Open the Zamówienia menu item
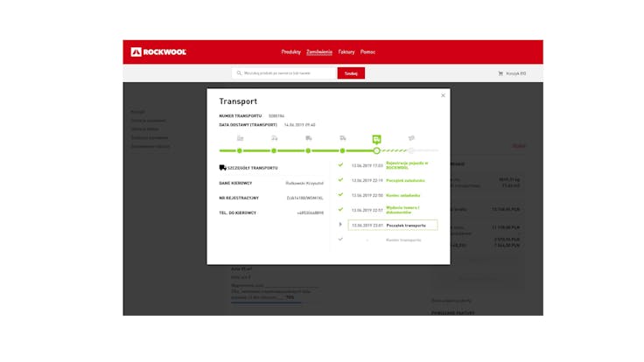The image size is (644, 362). pyautogui.click(x=319, y=52)
